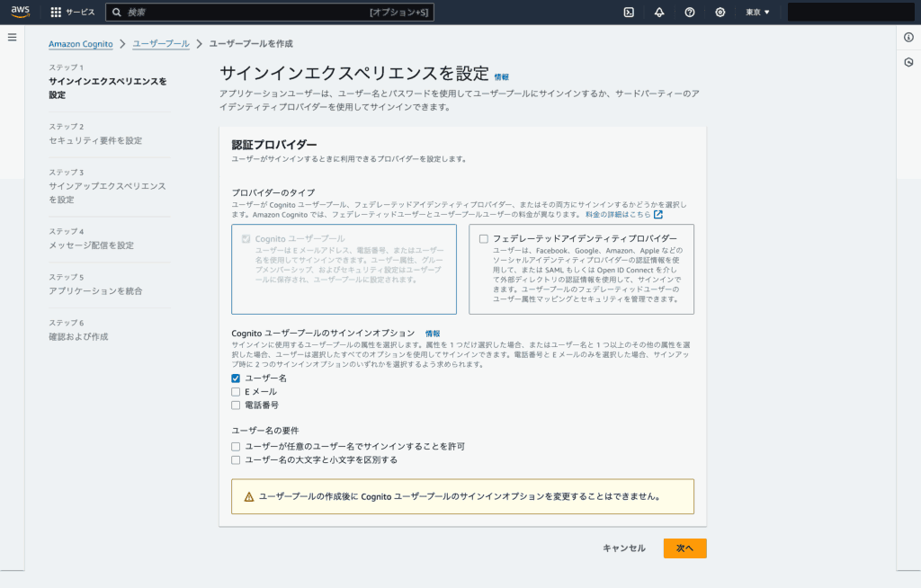Open the notifications bell icon
The width and height of the screenshot is (921, 588).
pos(659,13)
